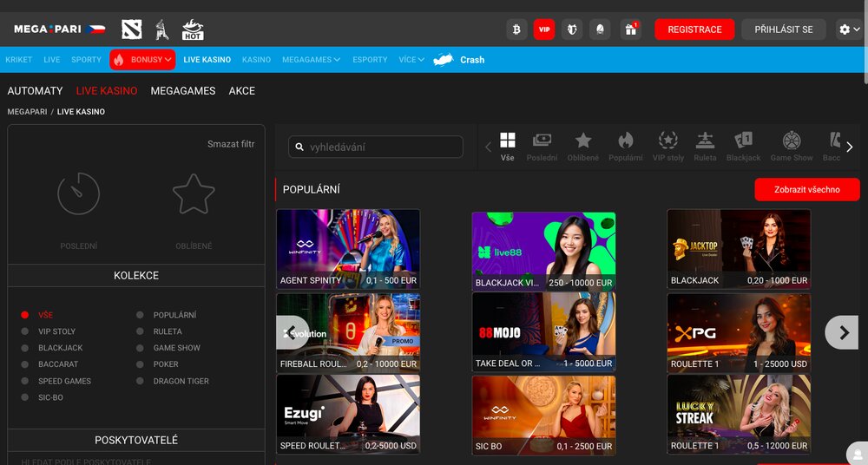
Task: Click the REGISTRACE button
Action: pos(694,29)
